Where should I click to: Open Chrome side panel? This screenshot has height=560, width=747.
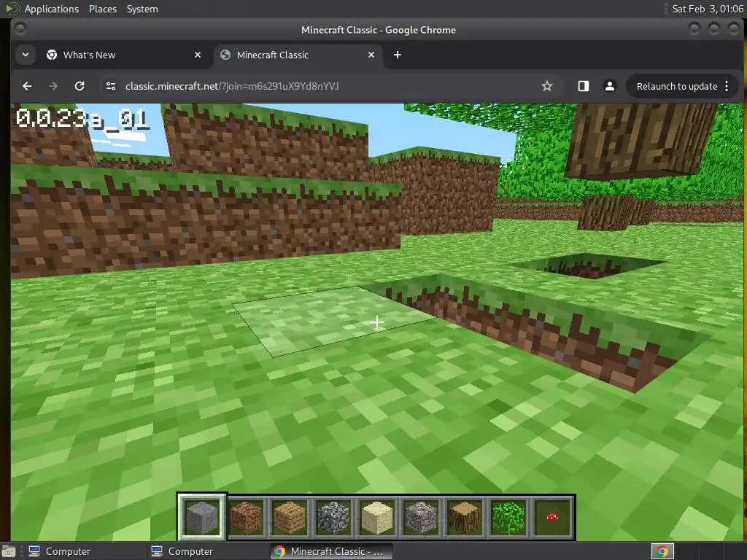click(x=583, y=86)
